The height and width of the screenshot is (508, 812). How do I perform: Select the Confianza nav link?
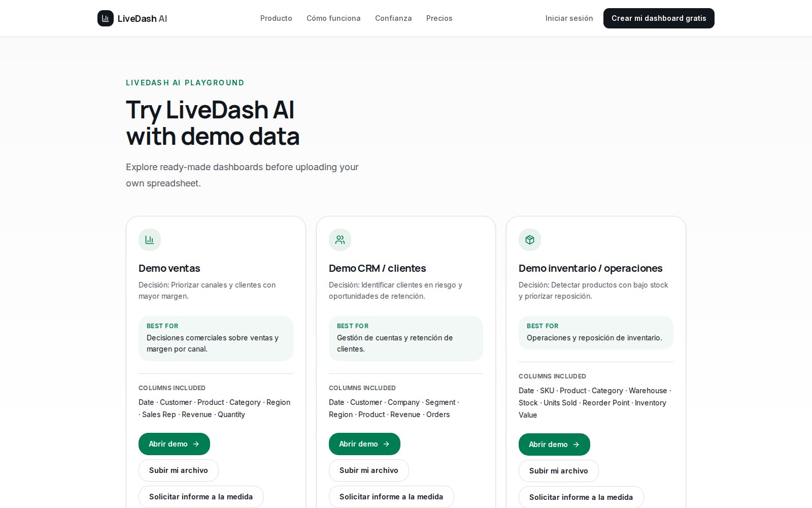click(x=393, y=18)
